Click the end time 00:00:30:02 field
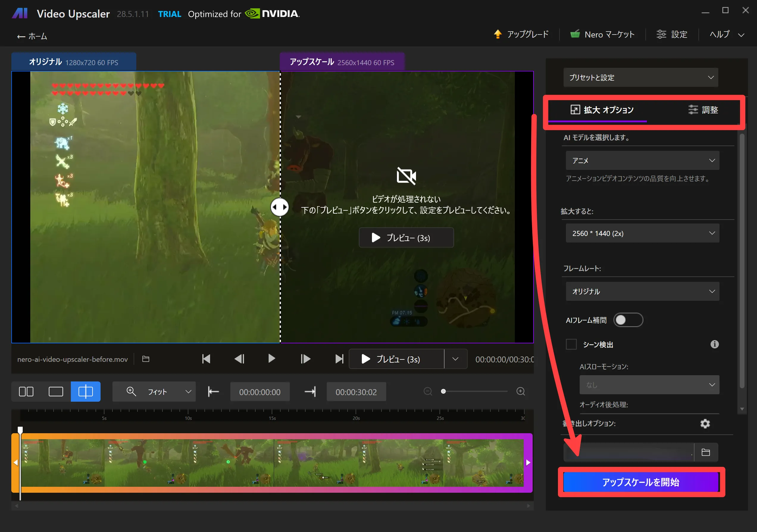Screen dimensions: 757x532 [356, 392]
